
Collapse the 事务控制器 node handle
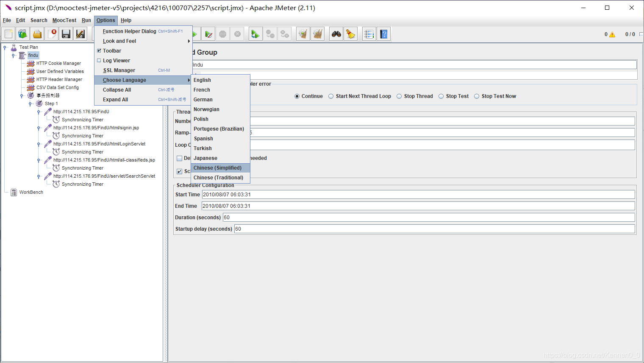pyautogui.click(x=22, y=95)
